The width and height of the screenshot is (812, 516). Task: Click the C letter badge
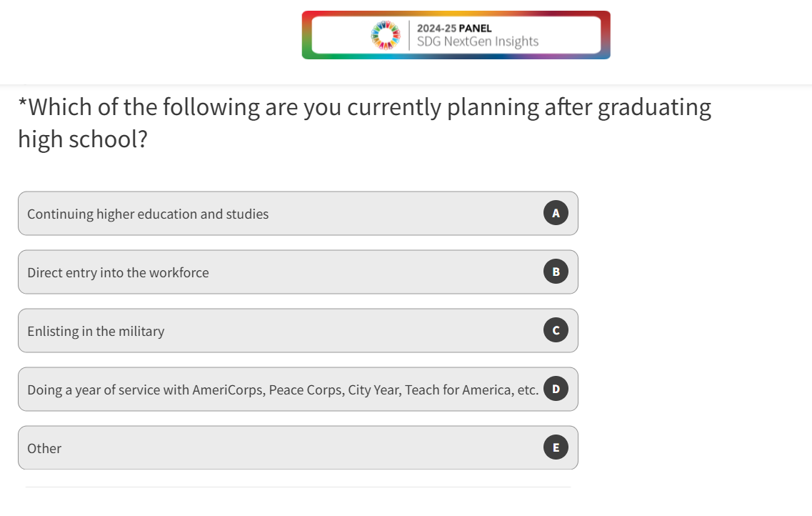[x=556, y=330]
